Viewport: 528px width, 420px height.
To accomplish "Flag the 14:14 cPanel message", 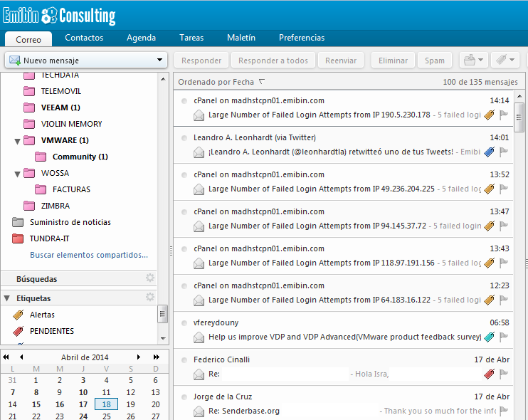I will pyautogui.click(x=504, y=115).
